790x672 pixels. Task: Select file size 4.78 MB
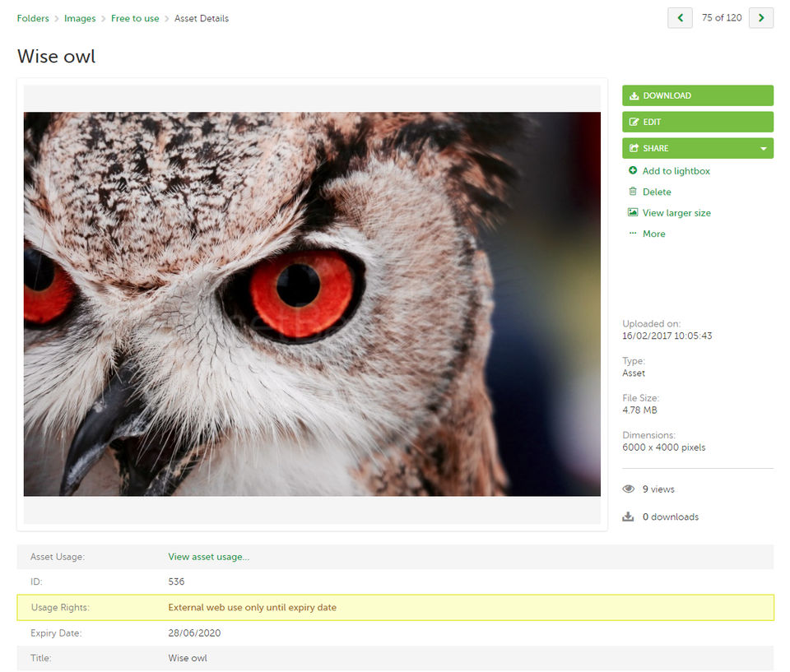pyautogui.click(x=639, y=410)
